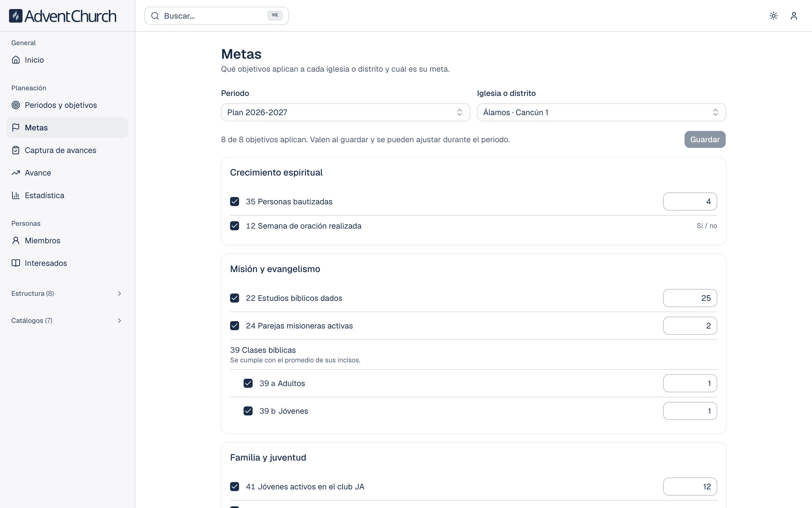The height and width of the screenshot is (508, 812).
Task: Open the Periodo dropdown Plan 2026-2027
Action: coord(345,112)
